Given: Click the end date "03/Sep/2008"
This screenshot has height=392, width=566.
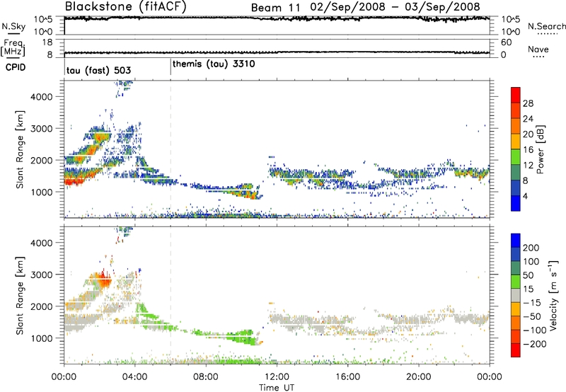Looking at the screenshot, I should pyautogui.click(x=442, y=7).
